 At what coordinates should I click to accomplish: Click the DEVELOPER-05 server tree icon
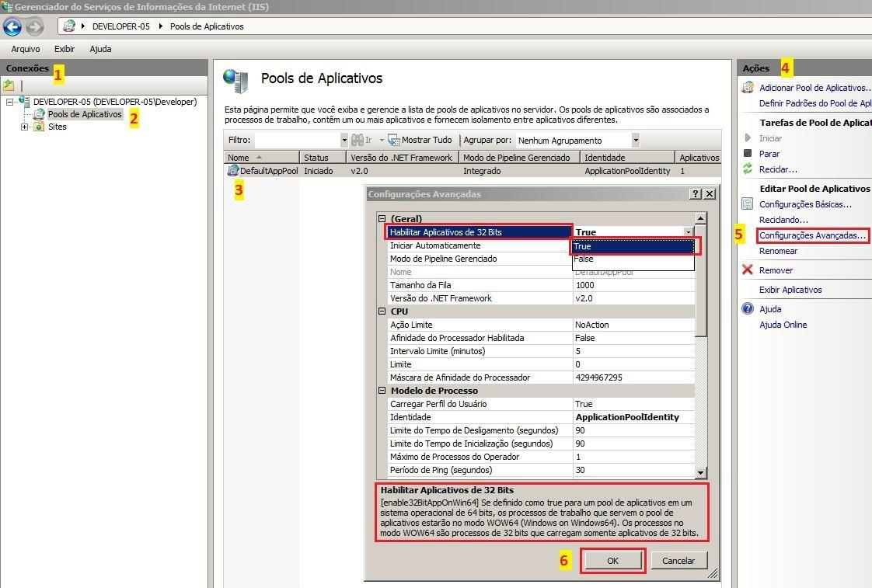click(x=24, y=101)
